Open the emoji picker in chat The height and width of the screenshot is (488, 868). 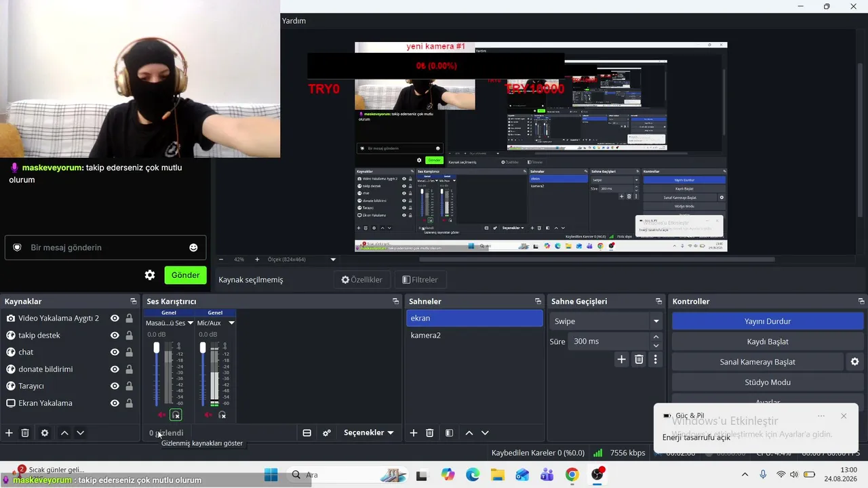tap(193, 247)
